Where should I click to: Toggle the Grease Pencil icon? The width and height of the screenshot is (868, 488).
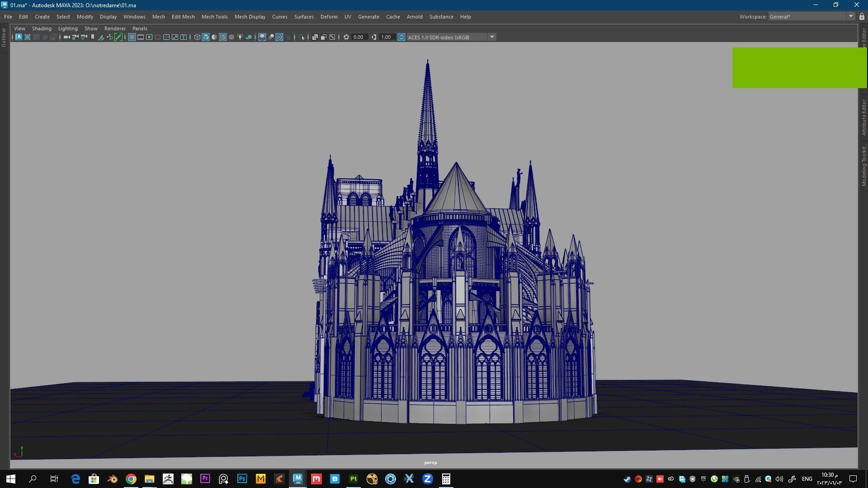click(x=118, y=37)
